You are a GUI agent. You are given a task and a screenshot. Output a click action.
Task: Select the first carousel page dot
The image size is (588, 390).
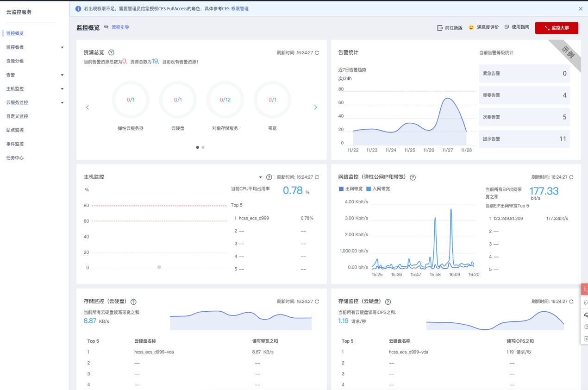[x=198, y=147]
